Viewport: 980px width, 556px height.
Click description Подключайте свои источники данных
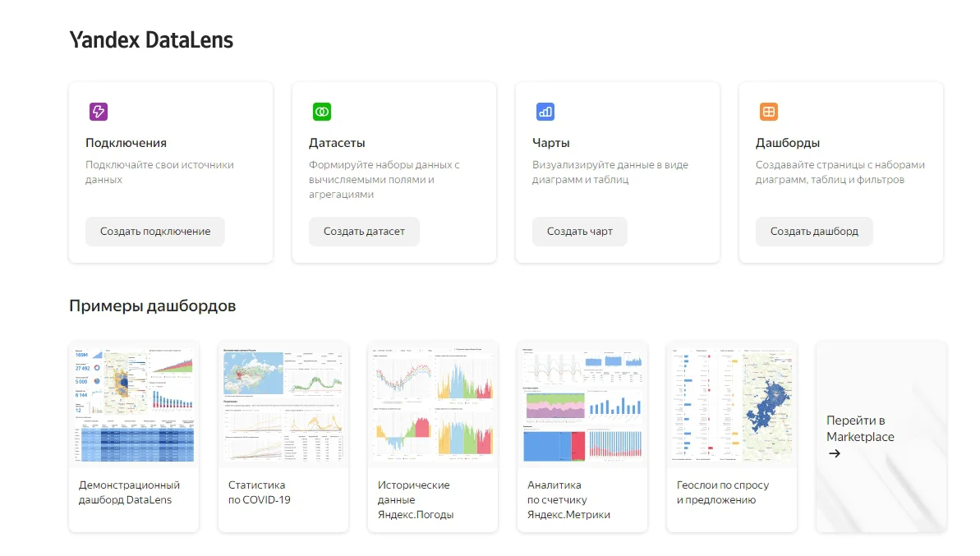159,172
